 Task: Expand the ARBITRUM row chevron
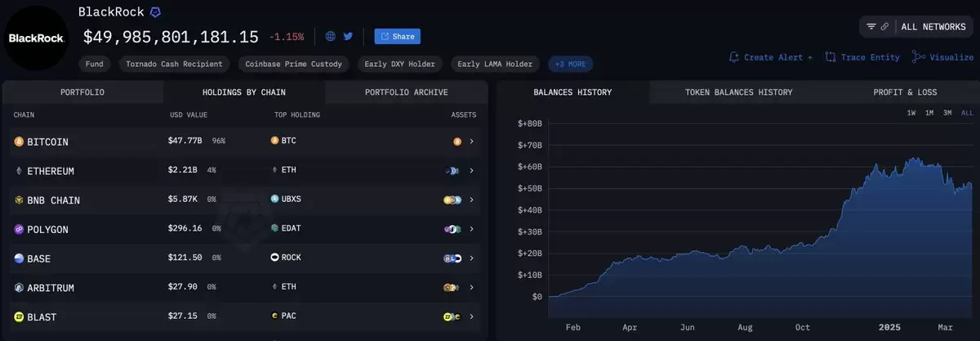(472, 288)
